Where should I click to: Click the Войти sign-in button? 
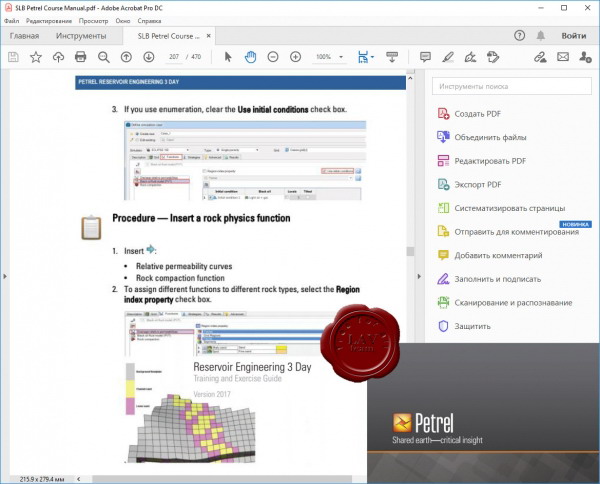pyautogui.click(x=574, y=36)
